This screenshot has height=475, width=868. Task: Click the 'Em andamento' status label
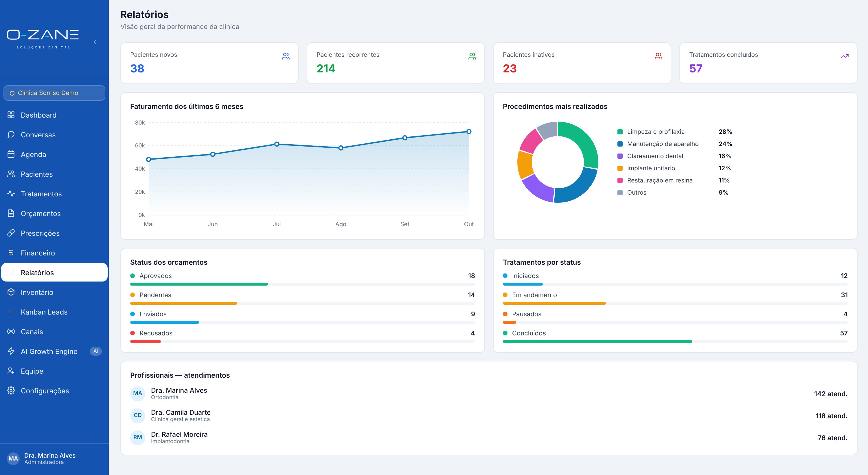(534, 295)
